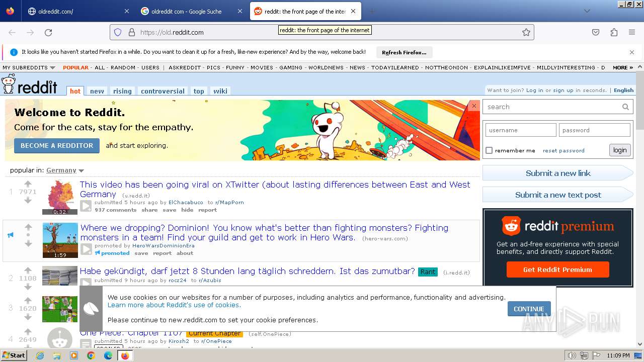Focus the username field
Viewport: 644px width, 362px height.
coord(521,130)
